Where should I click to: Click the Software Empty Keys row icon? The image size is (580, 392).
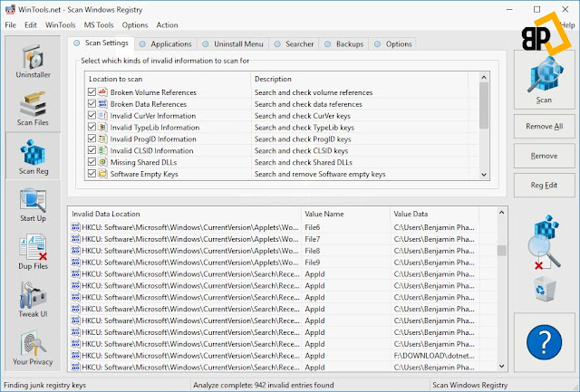pos(102,174)
